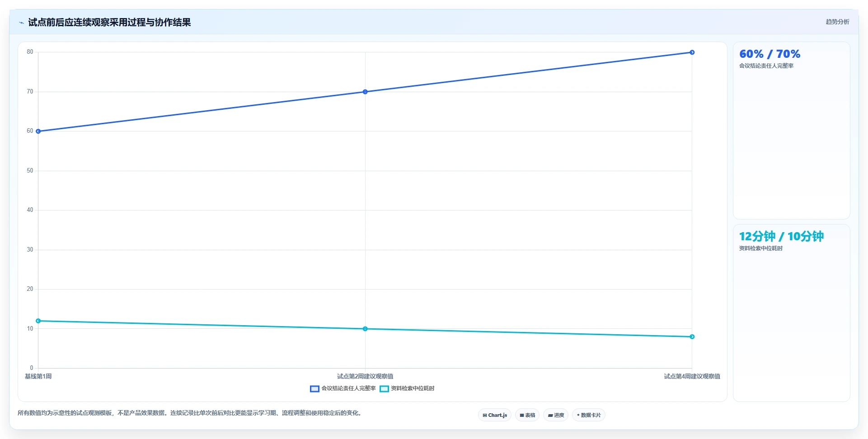Click the 趋势分析 label

tap(837, 22)
